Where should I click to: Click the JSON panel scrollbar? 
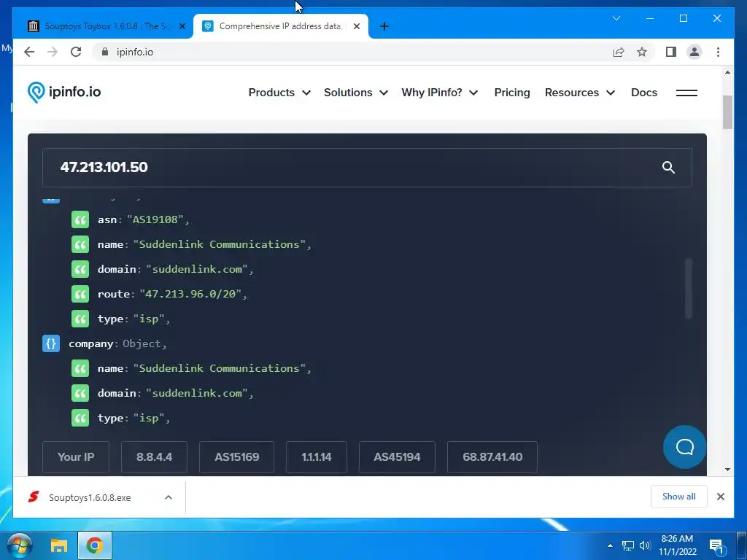pos(688,288)
